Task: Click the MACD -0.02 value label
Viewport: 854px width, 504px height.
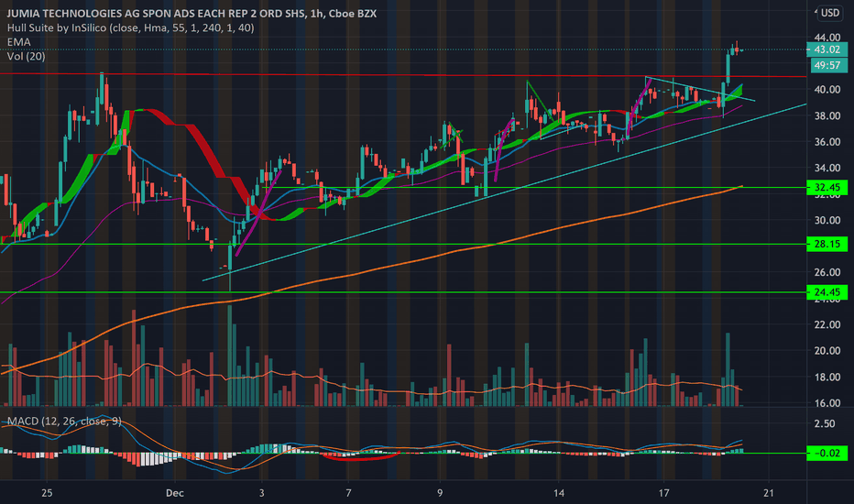Action: 827,454
